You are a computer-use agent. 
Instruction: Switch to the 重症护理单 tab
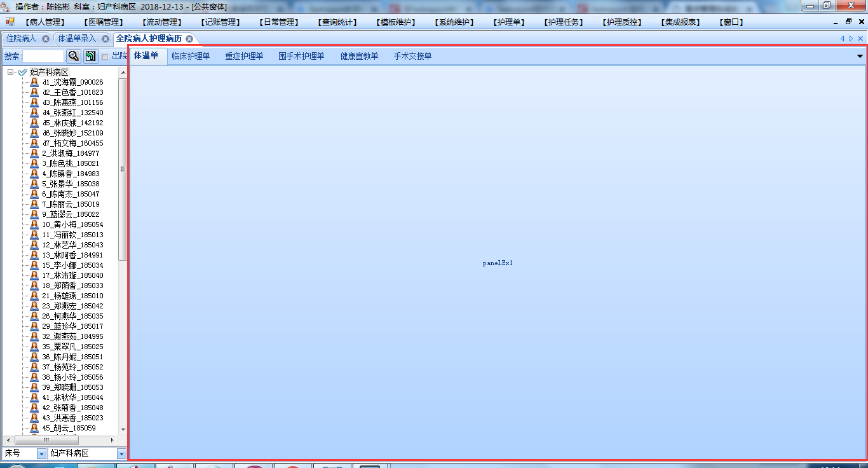point(244,56)
